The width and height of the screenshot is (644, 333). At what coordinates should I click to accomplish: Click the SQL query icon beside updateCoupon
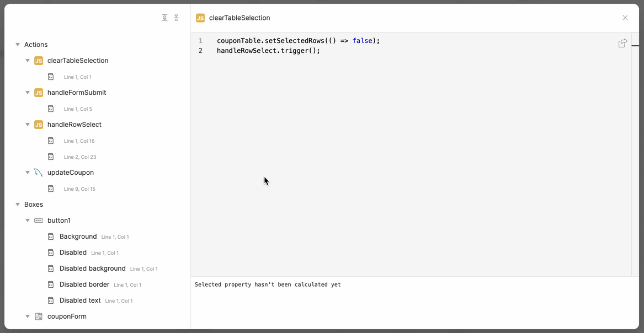coord(39,173)
